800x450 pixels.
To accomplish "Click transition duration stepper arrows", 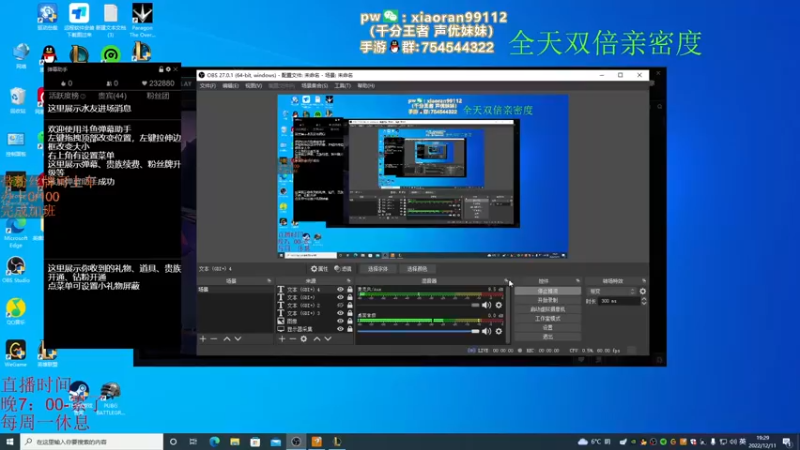I will point(644,302).
